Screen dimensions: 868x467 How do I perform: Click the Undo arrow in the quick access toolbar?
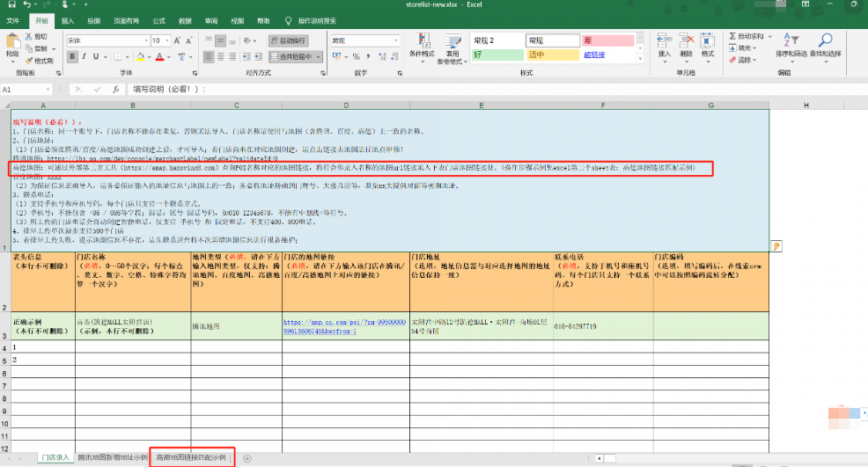[26, 4]
